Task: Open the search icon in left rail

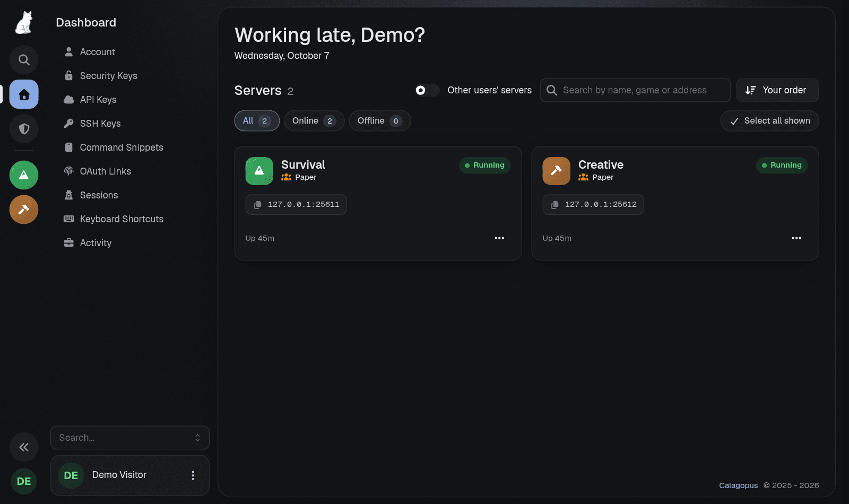Action: pos(24,60)
